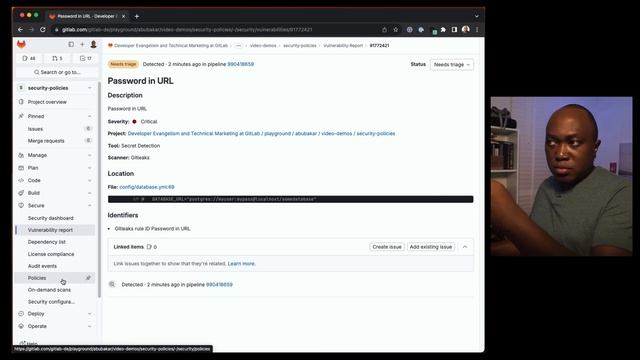Image resolution: width=640 pixels, height=360 pixels.
Task: Open to-do list counter 17
Action: click(x=86, y=58)
